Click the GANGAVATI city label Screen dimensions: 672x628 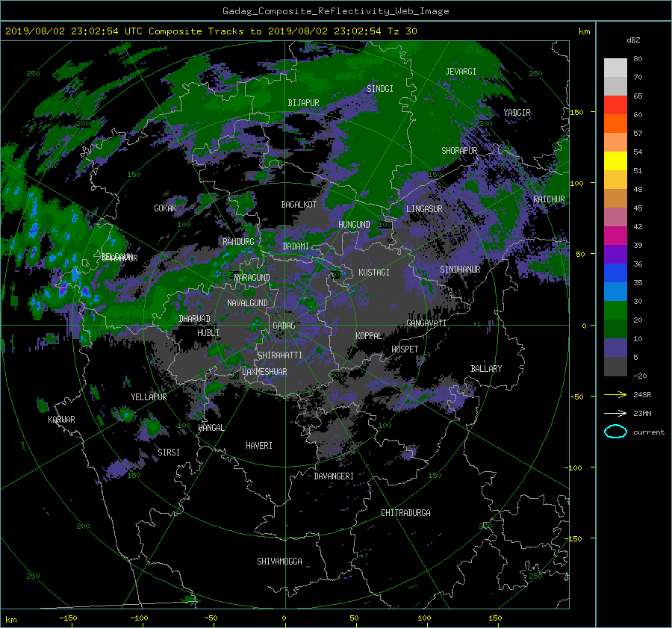click(x=426, y=323)
